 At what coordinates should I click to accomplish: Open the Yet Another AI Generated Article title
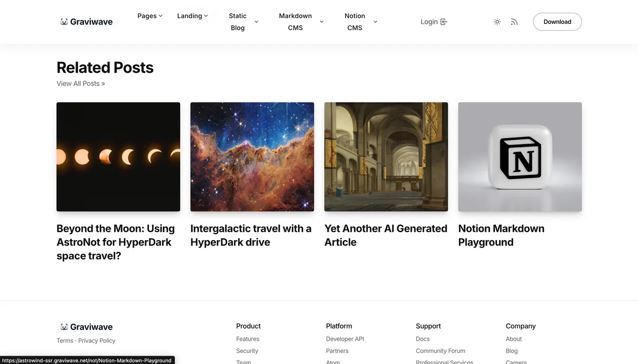(x=385, y=235)
